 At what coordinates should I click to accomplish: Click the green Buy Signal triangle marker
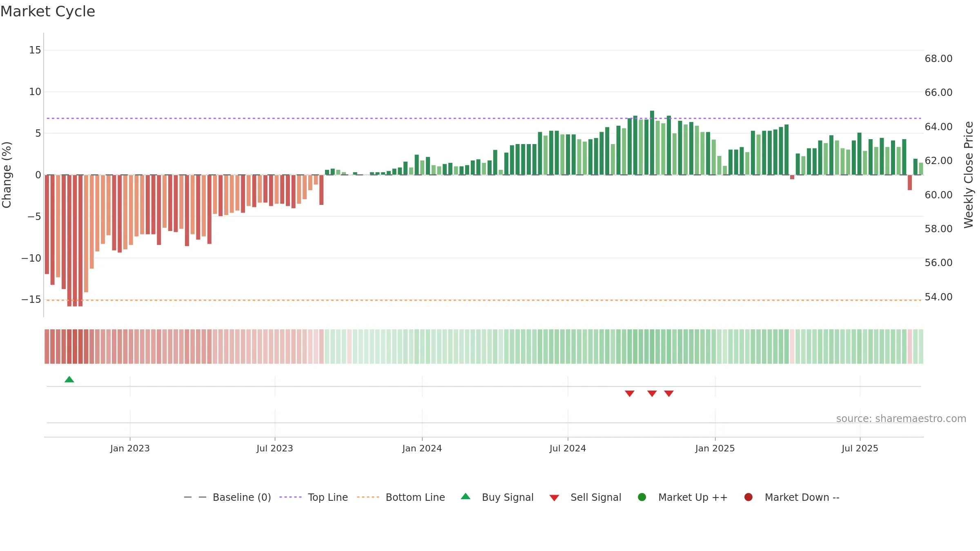tap(69, 379)
